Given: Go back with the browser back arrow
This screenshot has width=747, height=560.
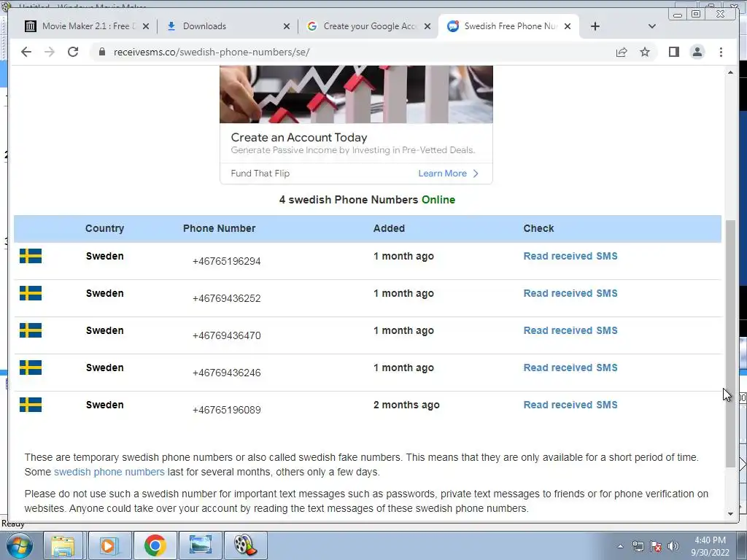Looking at the screenshot, I should tap(26, 52).
